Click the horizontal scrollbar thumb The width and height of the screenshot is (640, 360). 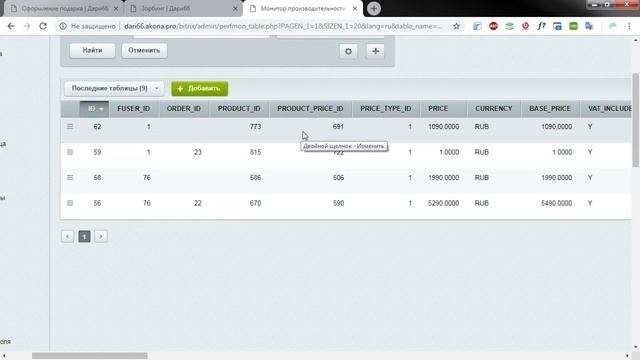(x=90, y=356)
